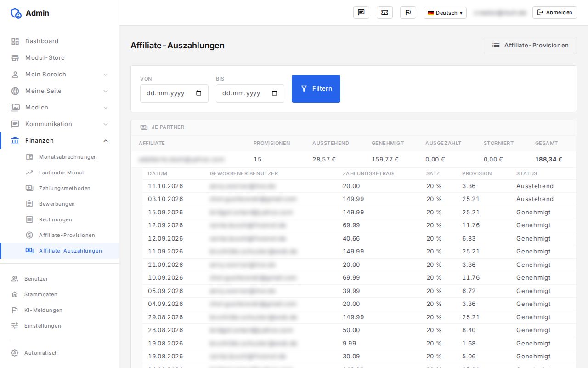Viewport: 588px width, 368px height.
Task: Open Modul-Store from sidebar
Action: 60,57
